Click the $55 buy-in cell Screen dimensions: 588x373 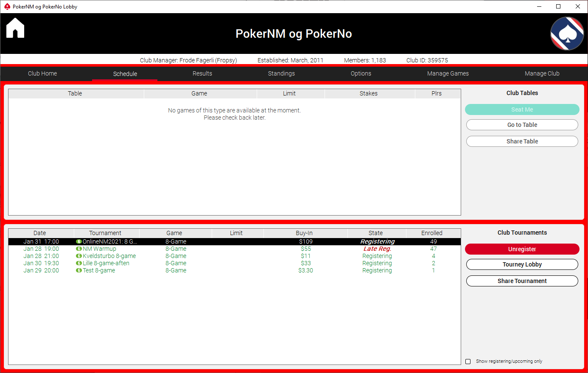click(x=306, y=249)
